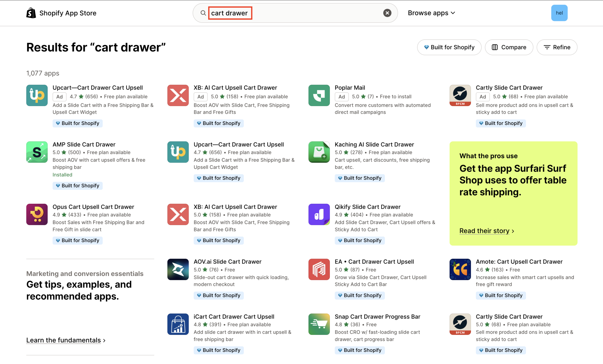Expand the Refine filter options
603x364 pixels.
click(557, 47)
